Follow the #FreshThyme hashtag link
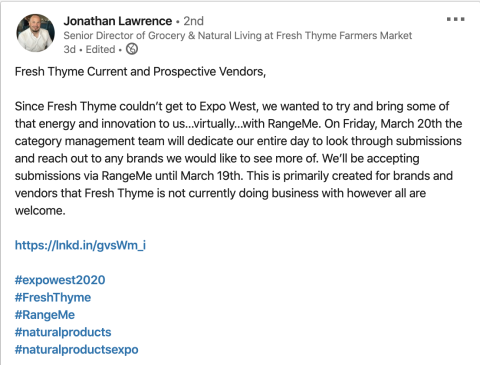Screen dimensions: 480x365 coord(53,297)
